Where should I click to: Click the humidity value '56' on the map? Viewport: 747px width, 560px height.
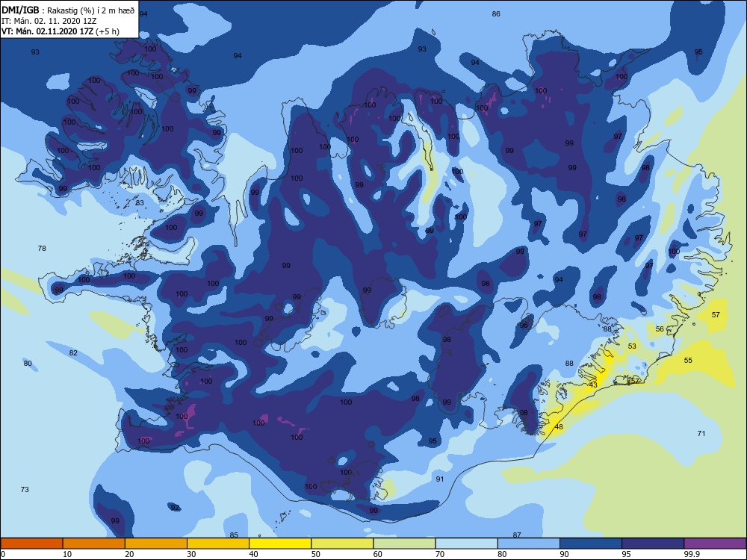coord(660,329)
